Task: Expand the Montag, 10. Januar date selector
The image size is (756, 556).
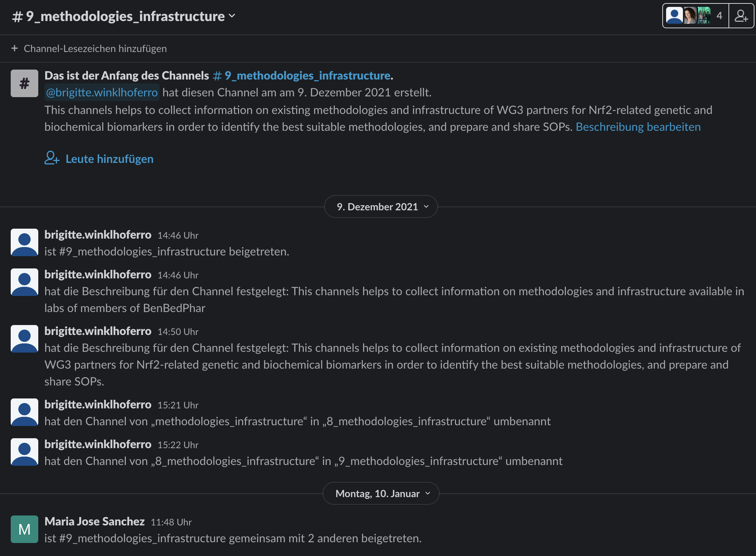Action: coord(381,494)
